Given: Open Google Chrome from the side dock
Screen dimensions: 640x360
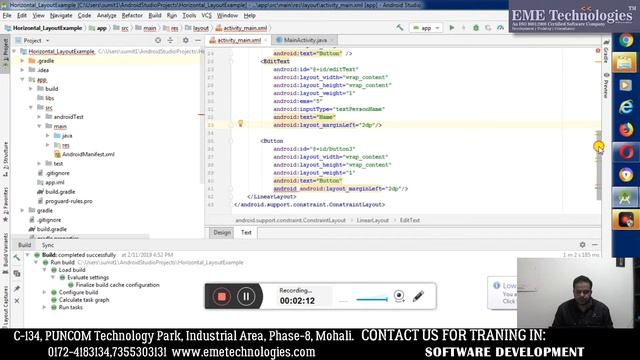Looking at the screenshot, I should coord(626,40).
